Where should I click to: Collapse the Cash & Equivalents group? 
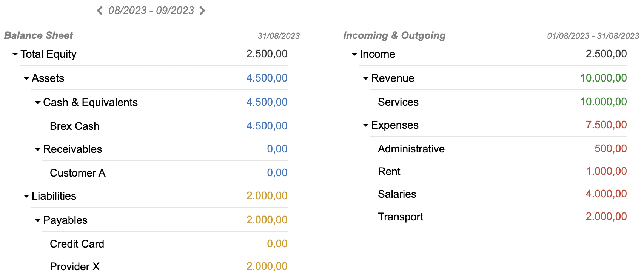pyautogui.click(x=37, y=102)
